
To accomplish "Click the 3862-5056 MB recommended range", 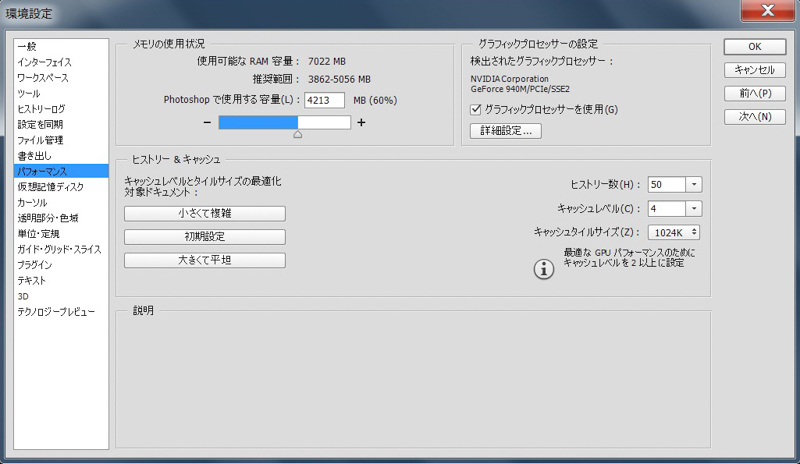I will [x=339, y=79].
